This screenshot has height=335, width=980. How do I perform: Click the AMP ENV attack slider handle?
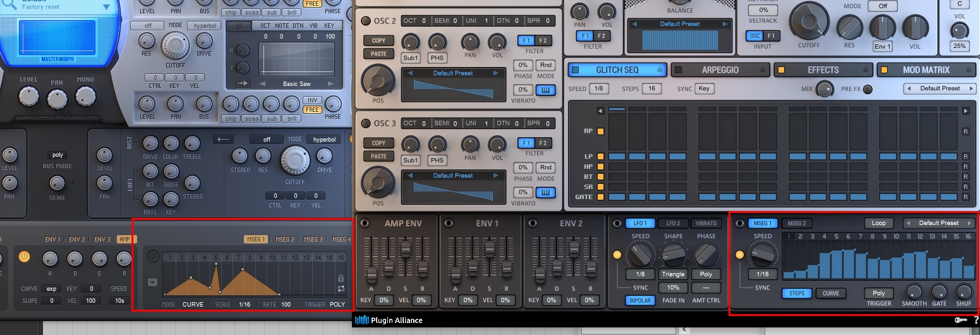click(372, 274)
